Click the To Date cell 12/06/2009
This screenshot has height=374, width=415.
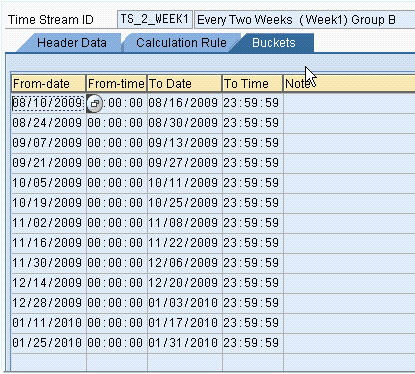point(185,263)
